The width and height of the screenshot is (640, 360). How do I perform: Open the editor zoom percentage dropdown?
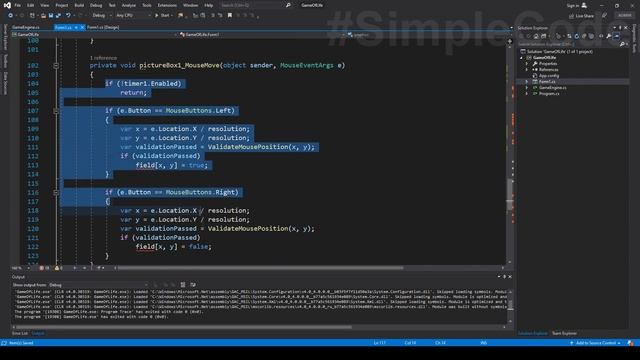tap(20, 268)
